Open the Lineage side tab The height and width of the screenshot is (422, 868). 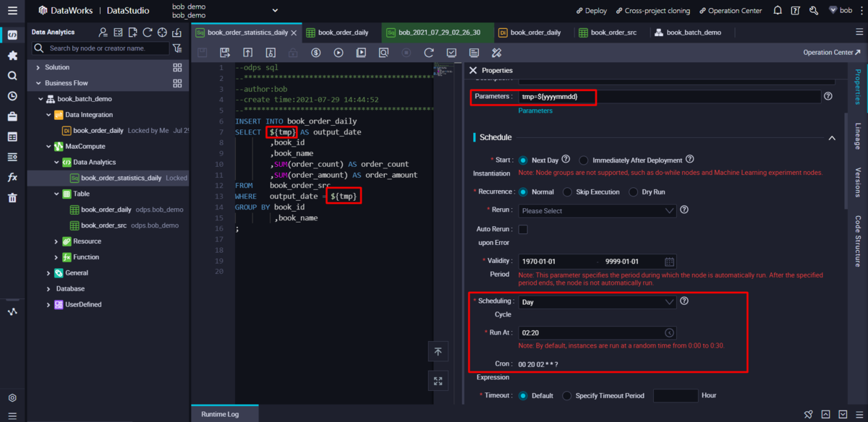857,135
